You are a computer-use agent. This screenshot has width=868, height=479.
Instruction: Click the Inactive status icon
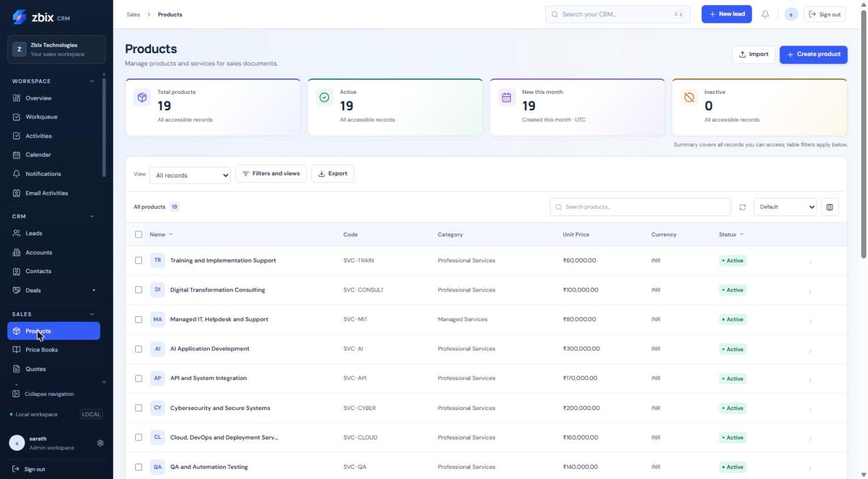coord(689,98)
